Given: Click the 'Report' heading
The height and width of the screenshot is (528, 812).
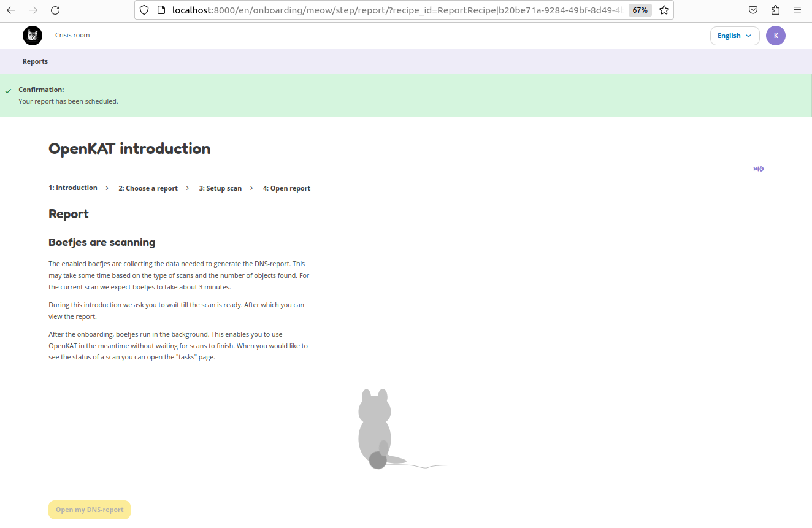Looking at the screenshot, I should [69, 214].
